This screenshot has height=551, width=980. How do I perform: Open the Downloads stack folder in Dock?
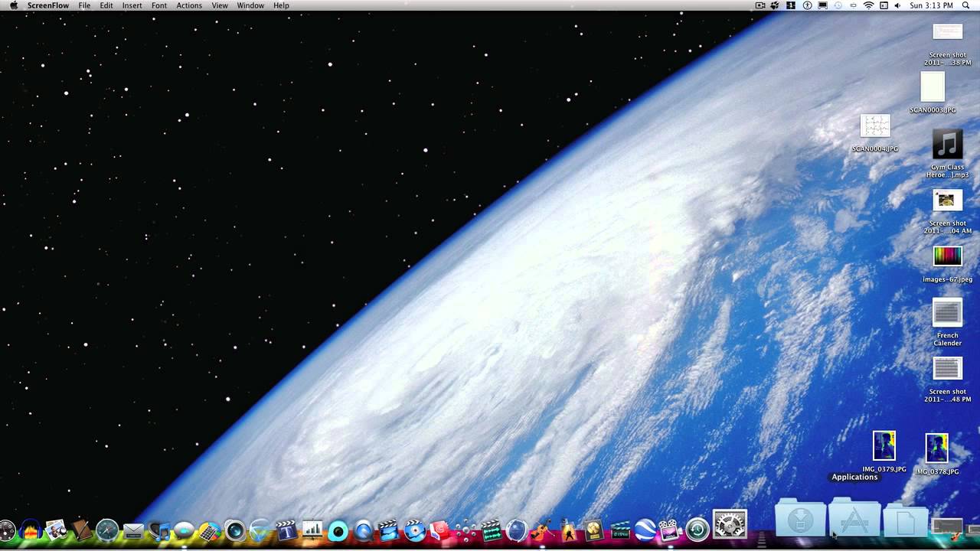click(x=800, y=520)
